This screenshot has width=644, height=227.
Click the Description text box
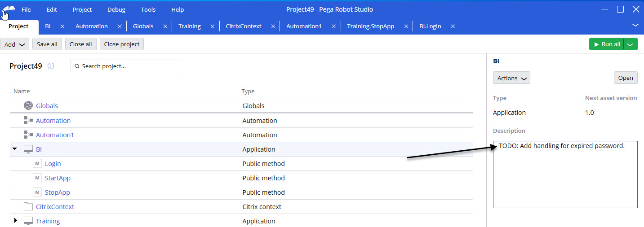coord(565,175)
